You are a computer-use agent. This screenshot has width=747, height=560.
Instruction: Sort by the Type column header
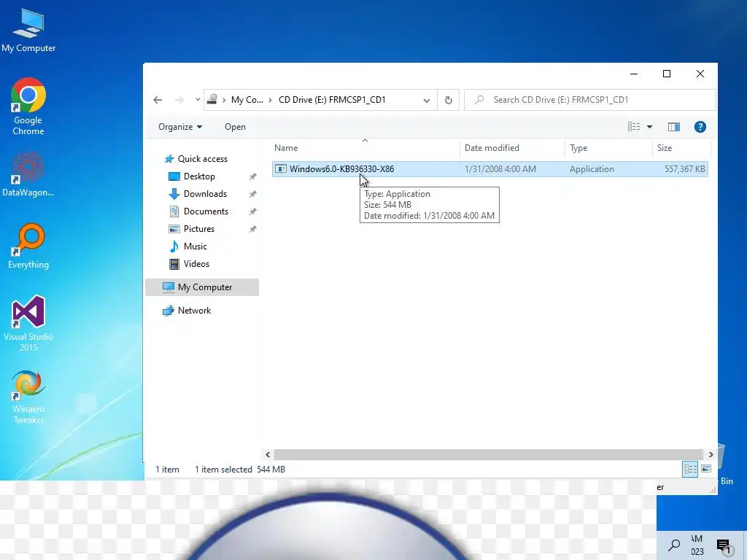point(608,148)
